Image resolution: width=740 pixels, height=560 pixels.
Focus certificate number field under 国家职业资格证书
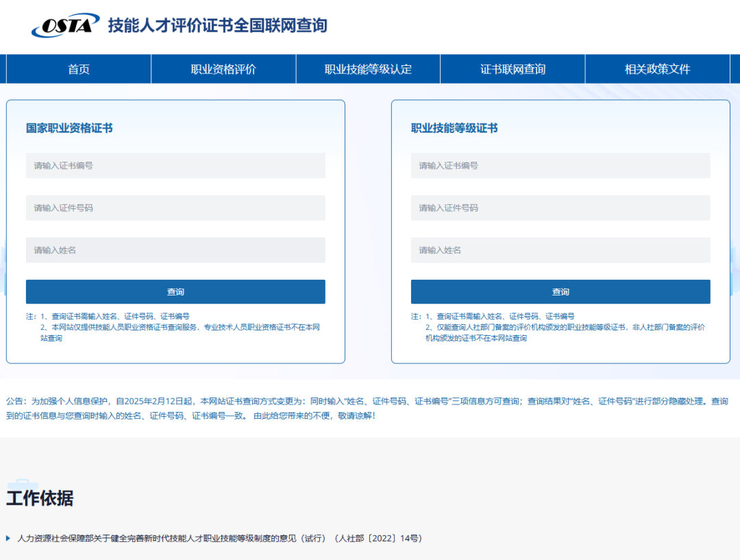[175, 166]
